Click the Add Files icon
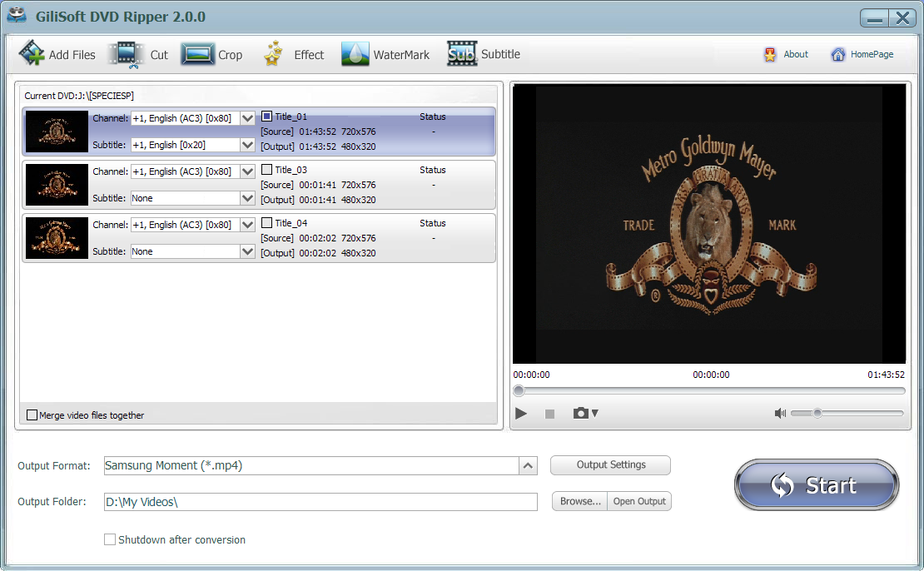Screen dimensions: 924x571 point(31,52)
